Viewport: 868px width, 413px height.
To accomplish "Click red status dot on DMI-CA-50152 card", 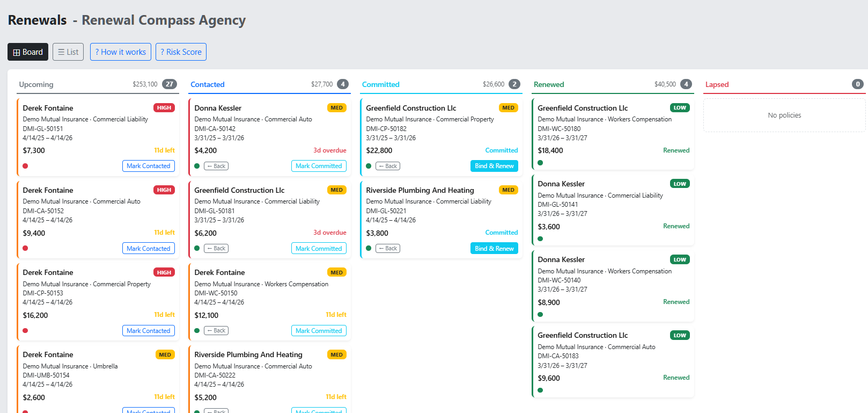I will (25, 248).
